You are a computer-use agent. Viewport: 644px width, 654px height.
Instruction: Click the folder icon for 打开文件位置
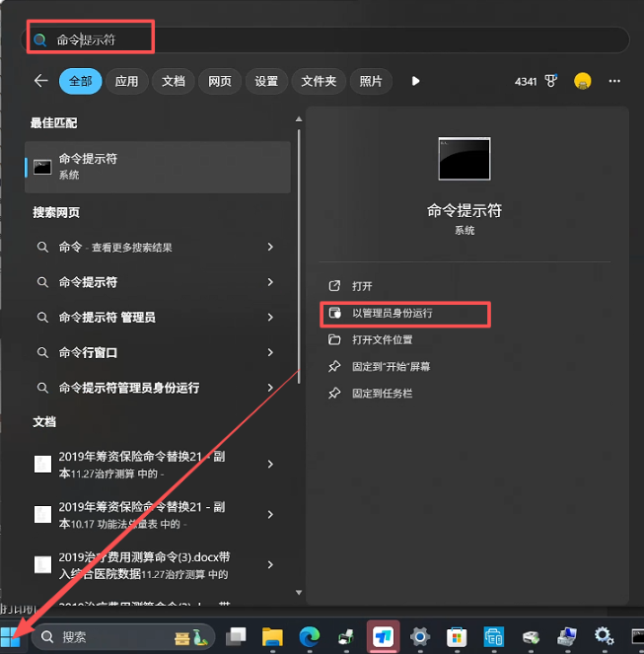click(x=334, y=339)
